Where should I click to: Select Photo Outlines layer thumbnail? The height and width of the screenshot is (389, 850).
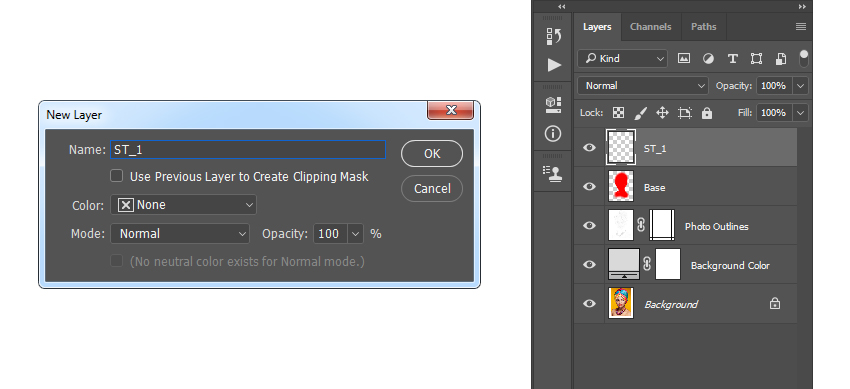tap(621, 225)
